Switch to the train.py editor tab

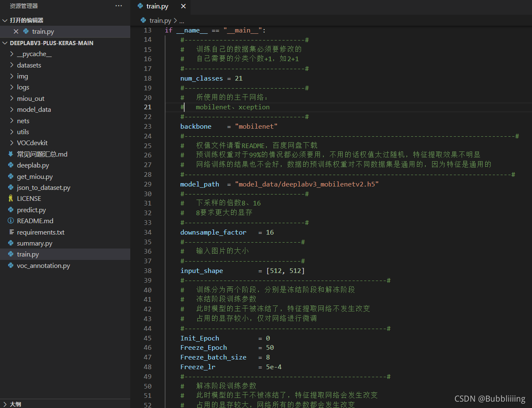click(x=157, y=6)
